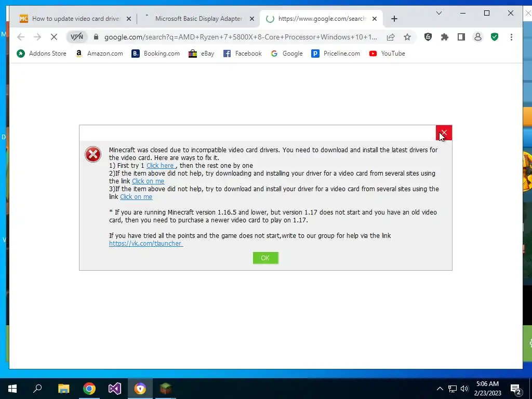
Task: Click the green shield security icon
Action: [495, 37]
